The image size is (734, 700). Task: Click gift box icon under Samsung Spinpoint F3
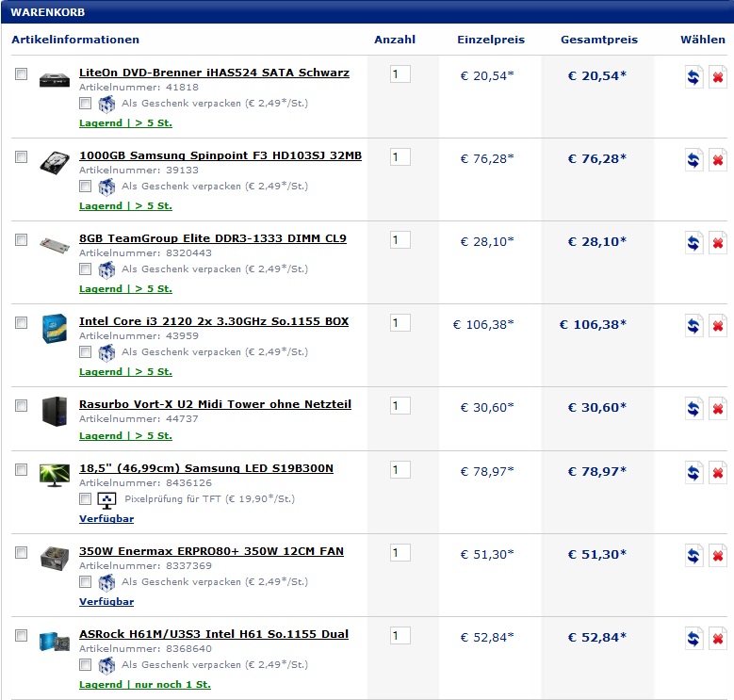pyautogui.click(x=106, y=187)
